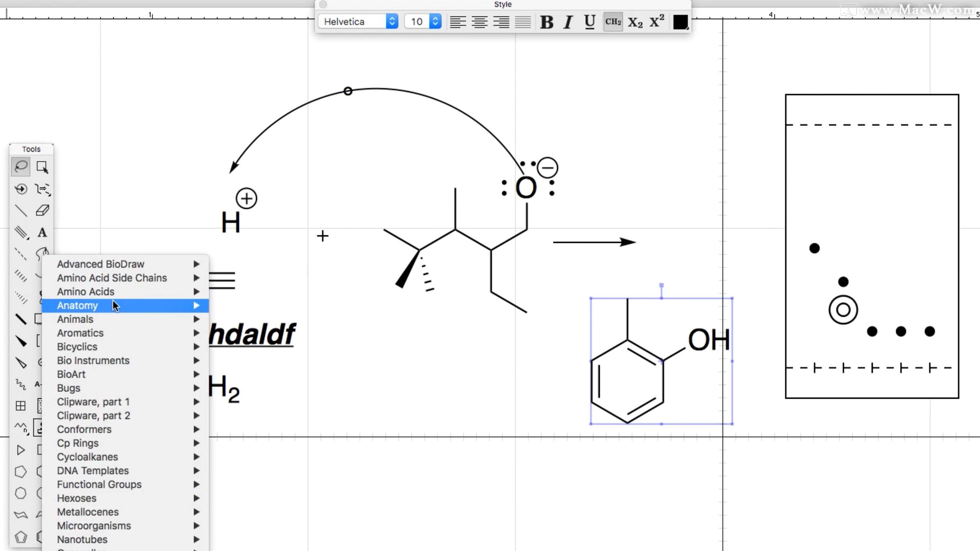The image size is (980, 551).
Task: Select the Hollow Wedged Bond tool
Action: coord(21,362)
